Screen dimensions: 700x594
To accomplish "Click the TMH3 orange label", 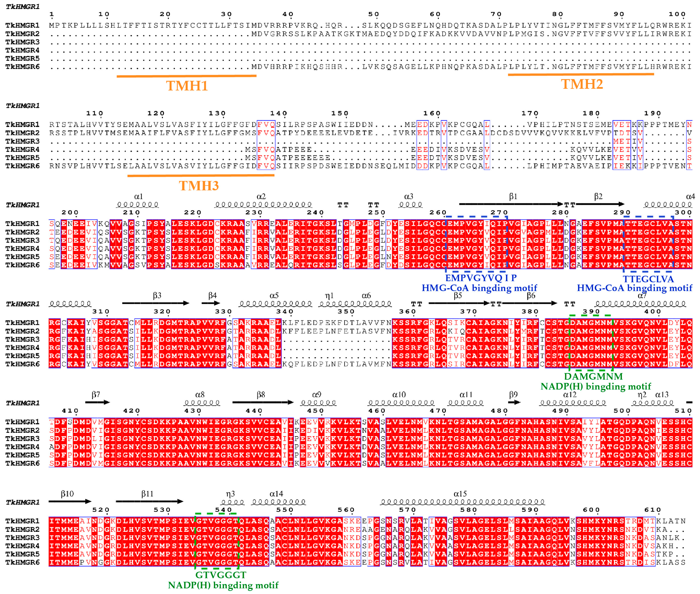I will pos(199,186).
